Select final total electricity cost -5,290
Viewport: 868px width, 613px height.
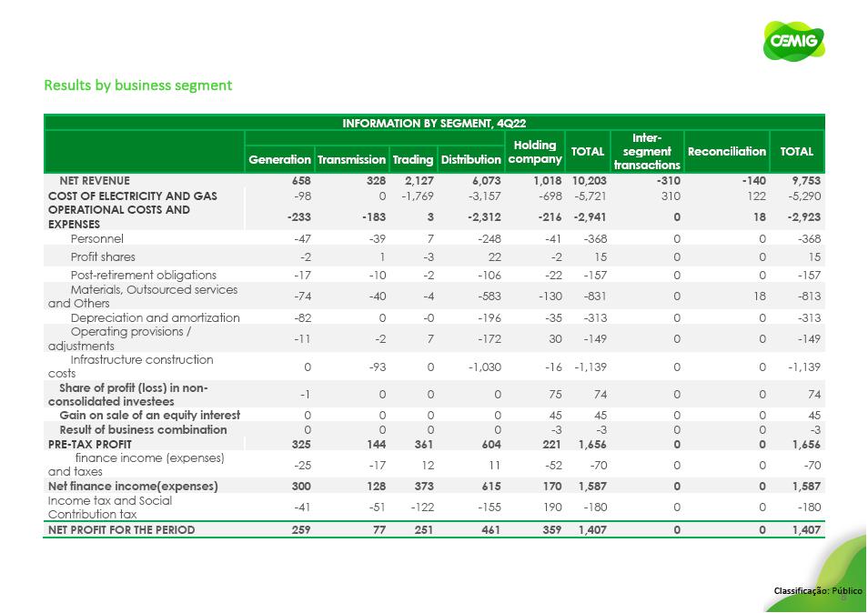[x=804, y=196]
